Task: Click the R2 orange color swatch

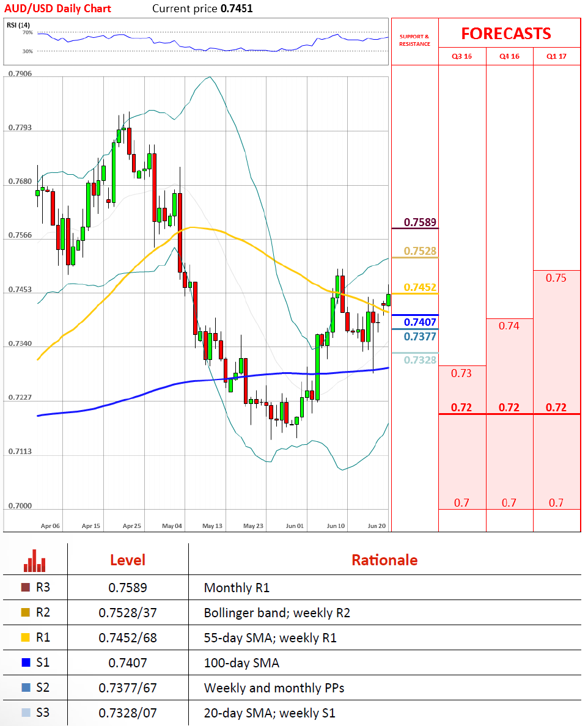Action: pos(26,612)
